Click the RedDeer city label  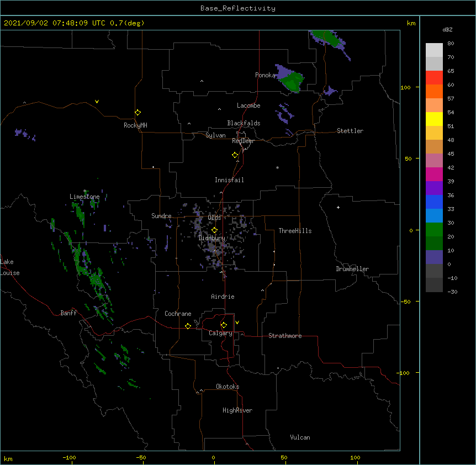pyautogui.click(x=243, y=141)
